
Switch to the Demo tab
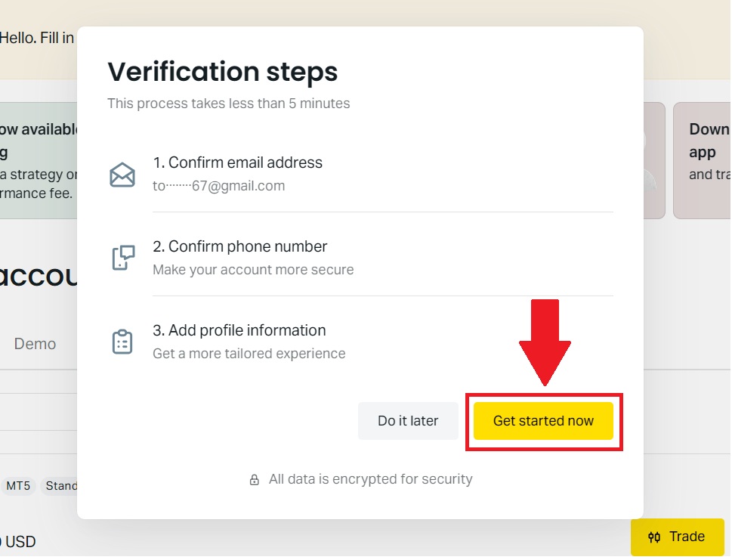34,343
